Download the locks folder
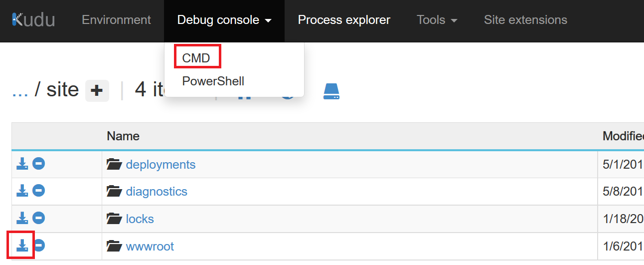Viewport: 644px width, 265px height. [x=22, y=218]
